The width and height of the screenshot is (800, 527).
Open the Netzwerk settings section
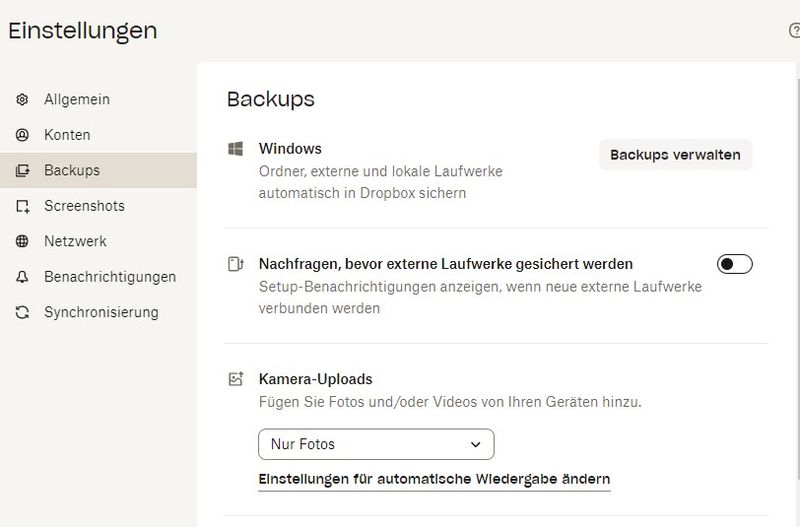pyautogui.click(x=75, y=241)
